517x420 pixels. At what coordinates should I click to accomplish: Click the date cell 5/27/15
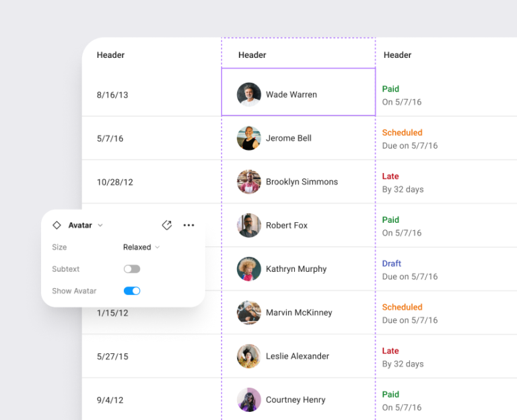tap(112, 356)
